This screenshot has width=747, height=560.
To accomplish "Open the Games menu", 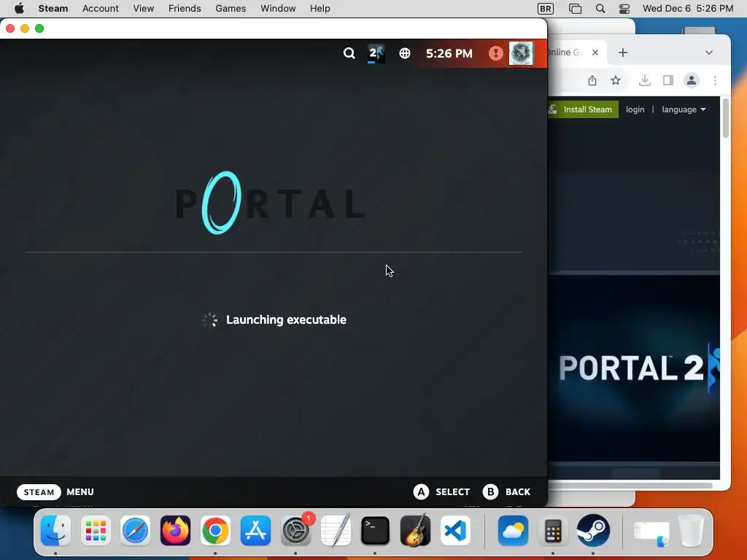I will point(231,9).
